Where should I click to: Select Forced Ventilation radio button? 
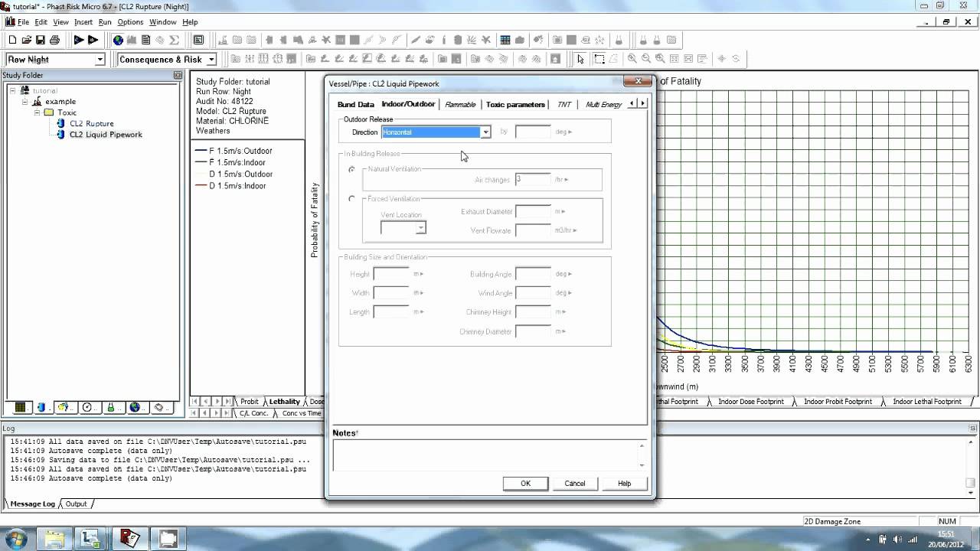tap(351, 199)
